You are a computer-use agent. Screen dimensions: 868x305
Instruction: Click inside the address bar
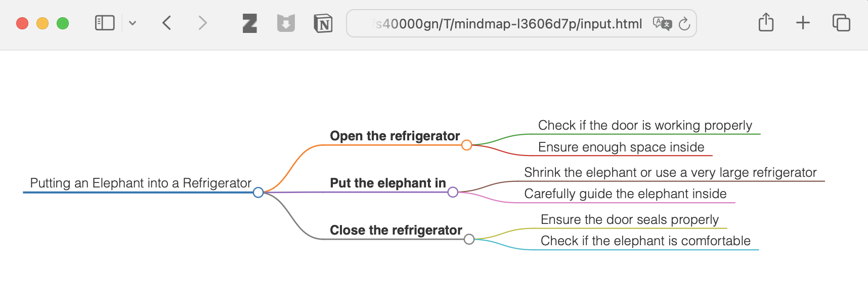click(x=506, y=23)
